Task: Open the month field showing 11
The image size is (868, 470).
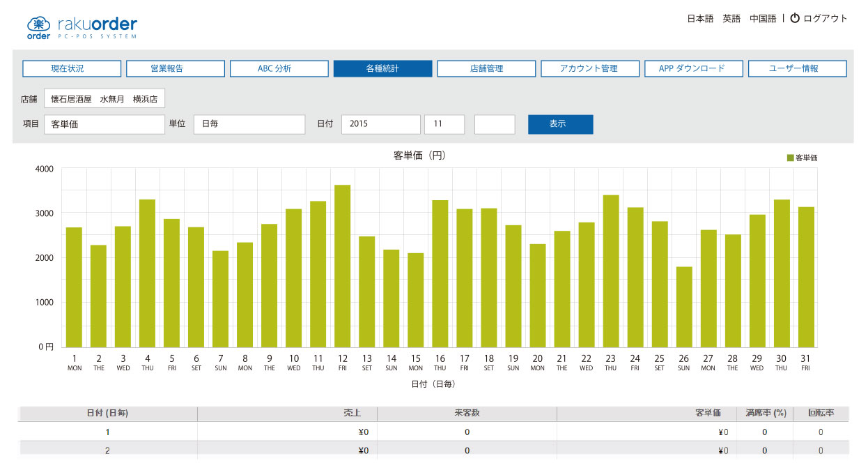Action: (x=444, y=124)
